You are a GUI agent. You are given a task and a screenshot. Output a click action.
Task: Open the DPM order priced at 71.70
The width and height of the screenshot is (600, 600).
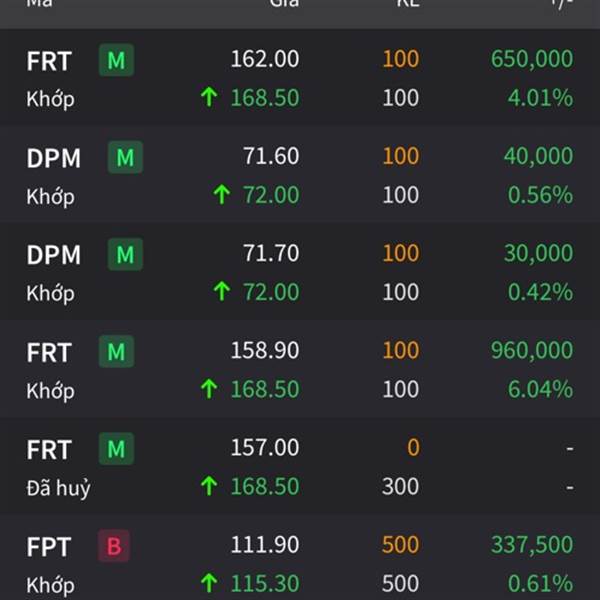300,272
